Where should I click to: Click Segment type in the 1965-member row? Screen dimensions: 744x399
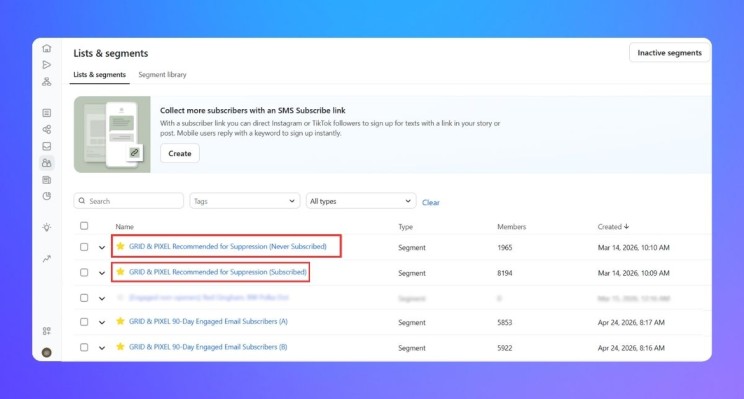411,247
